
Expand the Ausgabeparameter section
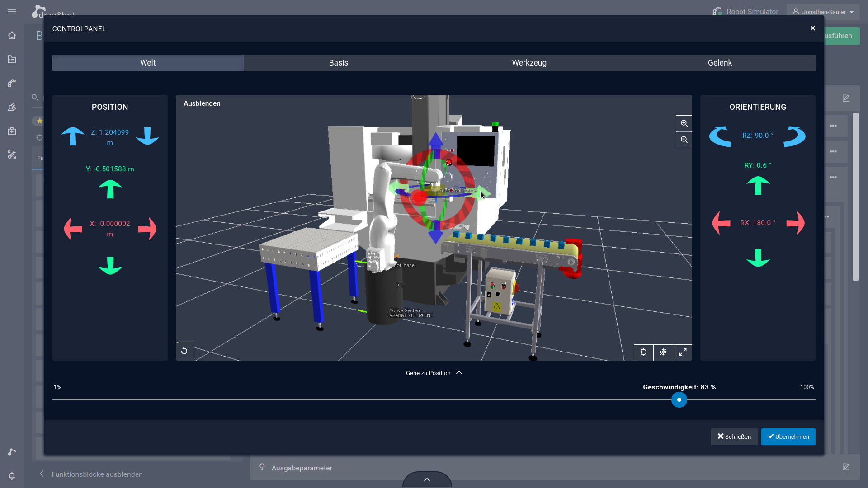[302, 468]
